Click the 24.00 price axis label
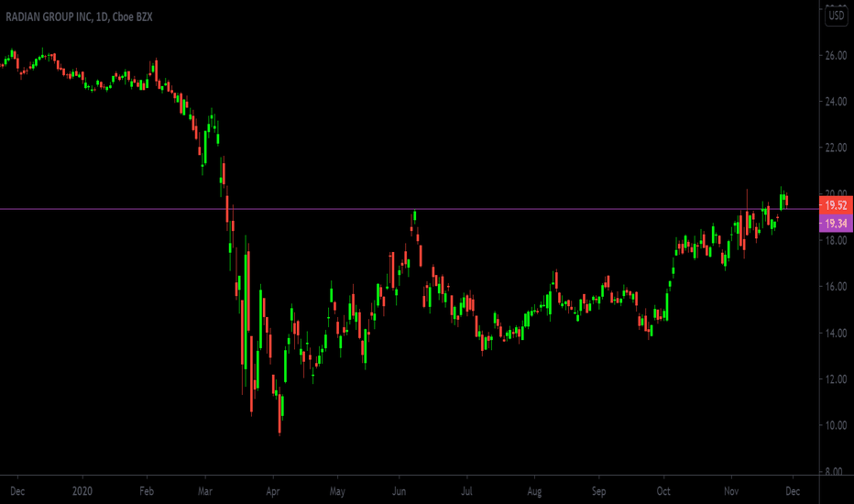This screenshot has width=854, height=504. pos(836,102)
